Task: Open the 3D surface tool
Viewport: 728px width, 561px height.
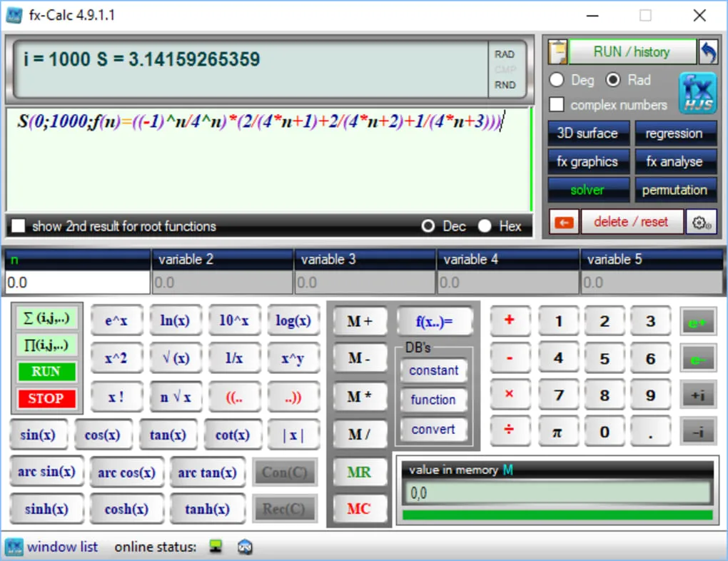Action: 588,133
